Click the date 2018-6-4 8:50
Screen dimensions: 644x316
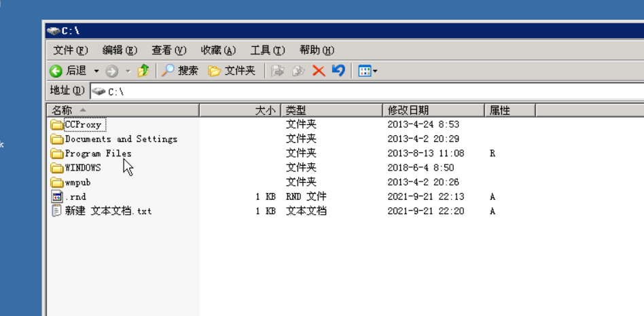point(421,168)
